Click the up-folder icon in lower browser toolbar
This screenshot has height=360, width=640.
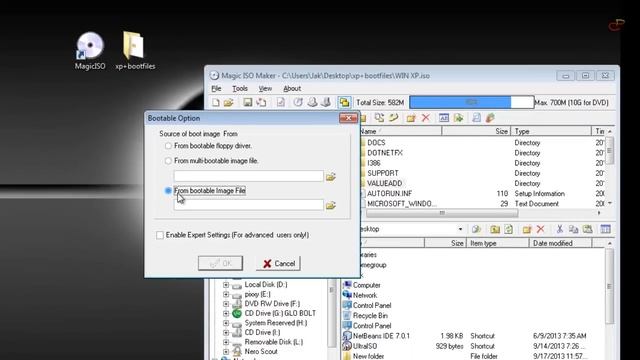click(x=495, y=229)
